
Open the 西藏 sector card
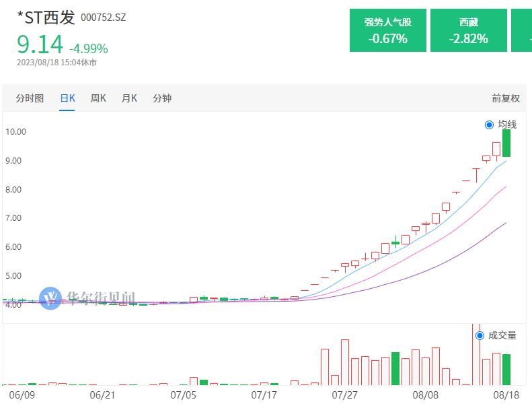point(469,30)
